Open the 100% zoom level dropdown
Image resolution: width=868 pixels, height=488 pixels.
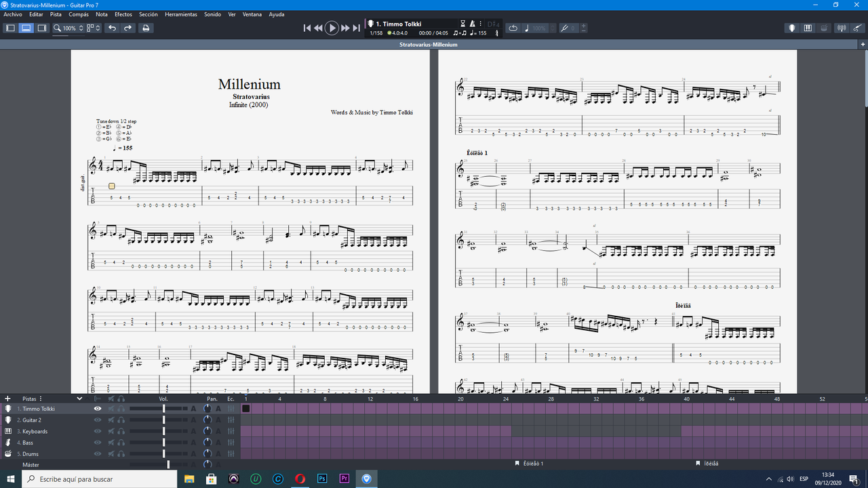68,28
